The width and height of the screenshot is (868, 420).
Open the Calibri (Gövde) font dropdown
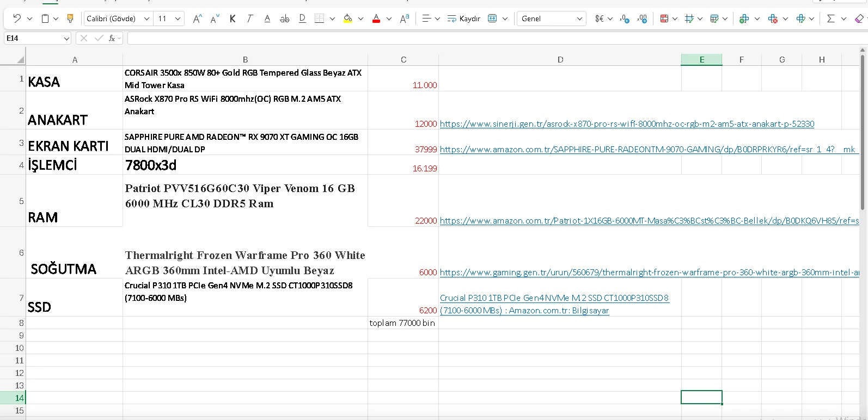tap(146, 18)
